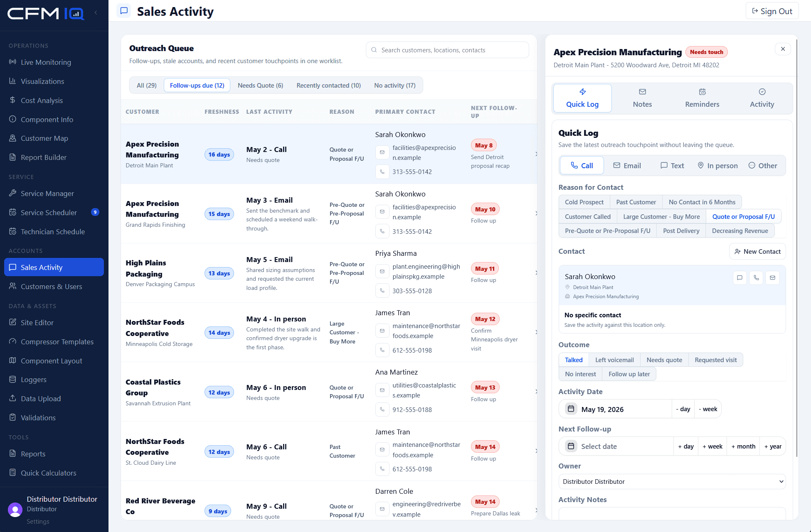Expand St. Cloud Dairy Line row chevron
Image resolution: width=811 pixels, height=532 pixels.
click(x=536, y=451)
